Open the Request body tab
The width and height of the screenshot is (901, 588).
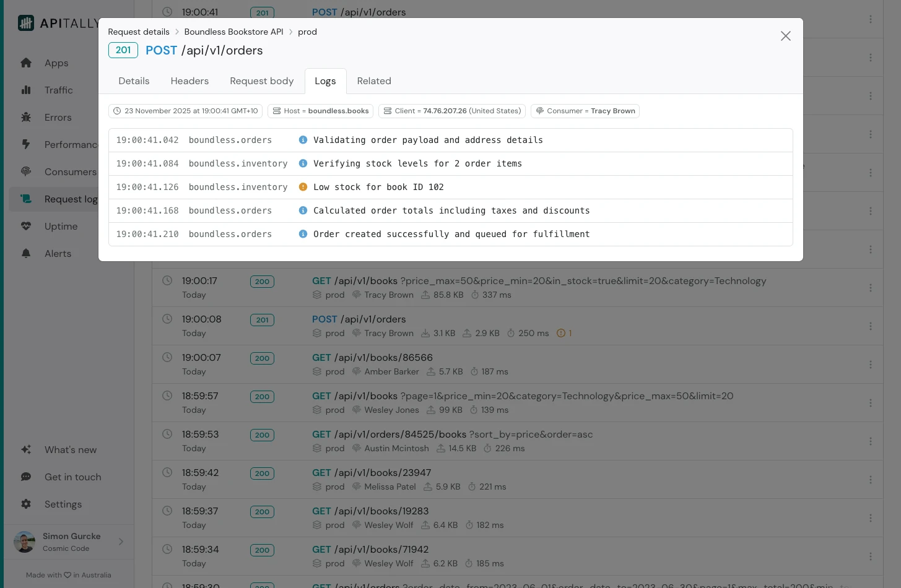point(261,80)
